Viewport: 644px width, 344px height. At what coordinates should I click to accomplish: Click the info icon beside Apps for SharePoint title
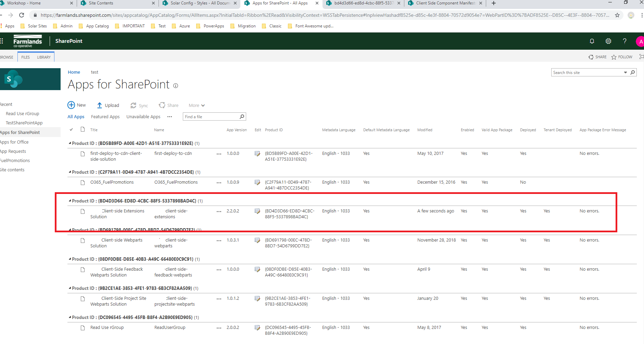[176, 86]
